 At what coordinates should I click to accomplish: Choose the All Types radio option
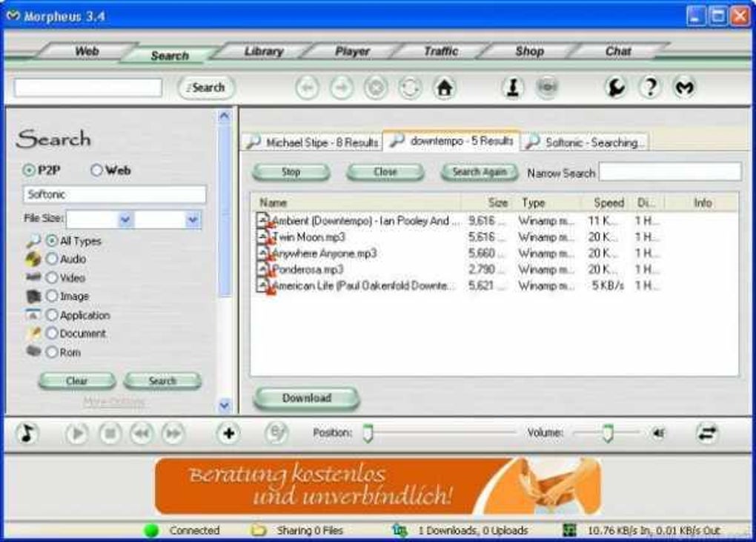(52, 241)
